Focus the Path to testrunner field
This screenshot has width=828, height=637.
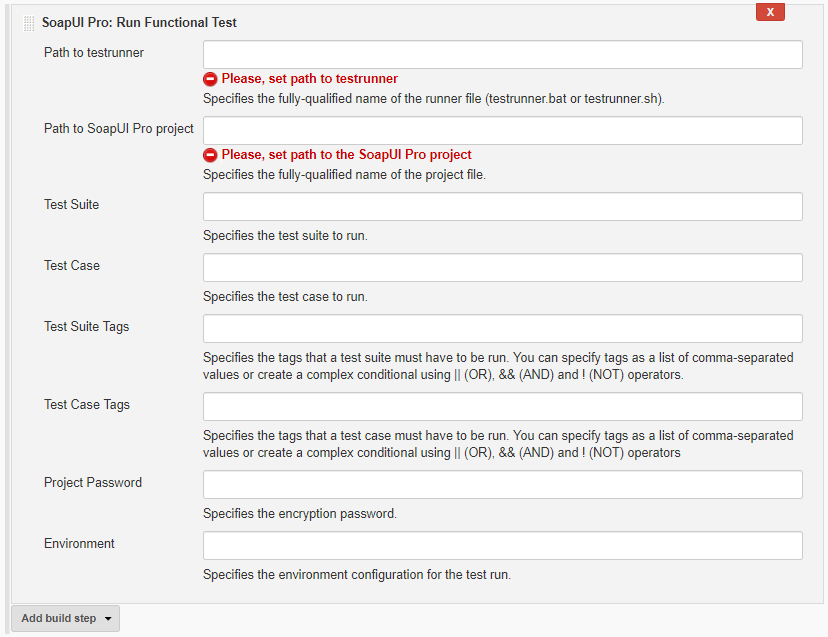point(503,54)
